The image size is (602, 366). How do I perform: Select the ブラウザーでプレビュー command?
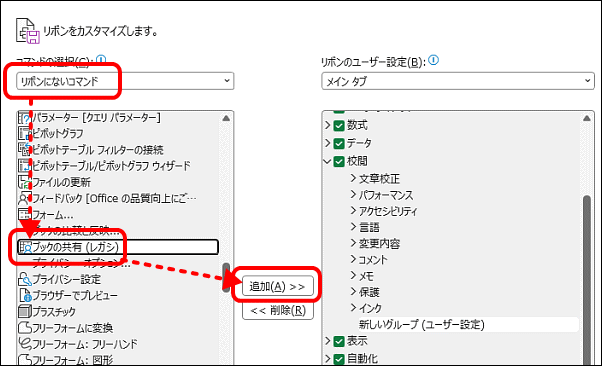75,295
